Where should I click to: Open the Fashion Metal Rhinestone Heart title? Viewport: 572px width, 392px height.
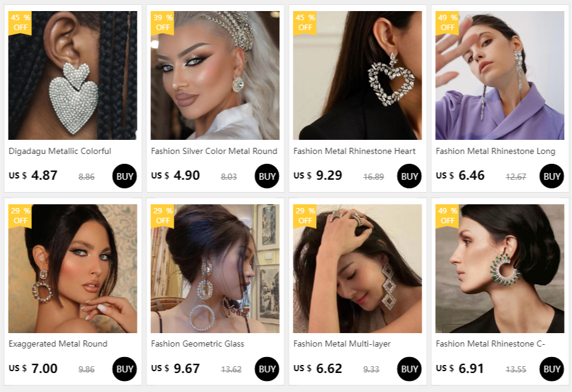click(x=354, y=151)
